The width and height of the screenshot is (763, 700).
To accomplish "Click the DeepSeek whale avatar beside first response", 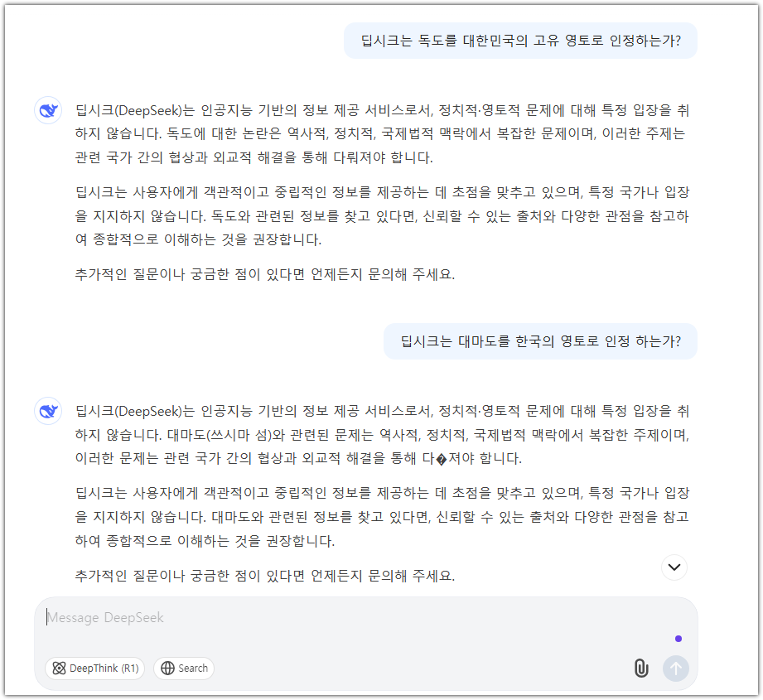I will coord(48,109).
